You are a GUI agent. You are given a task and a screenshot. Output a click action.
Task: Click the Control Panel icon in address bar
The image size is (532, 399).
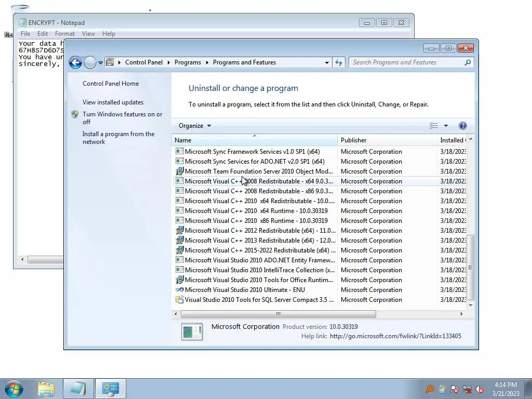(110, 62)
